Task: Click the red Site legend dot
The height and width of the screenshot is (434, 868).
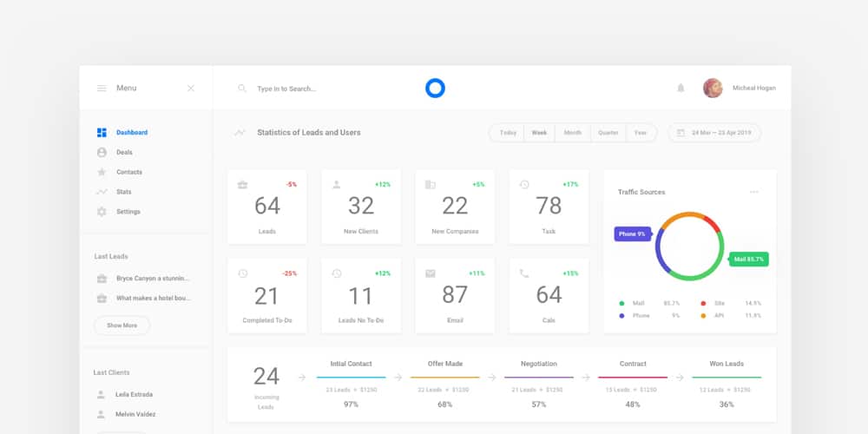Action: pos(703,303)
